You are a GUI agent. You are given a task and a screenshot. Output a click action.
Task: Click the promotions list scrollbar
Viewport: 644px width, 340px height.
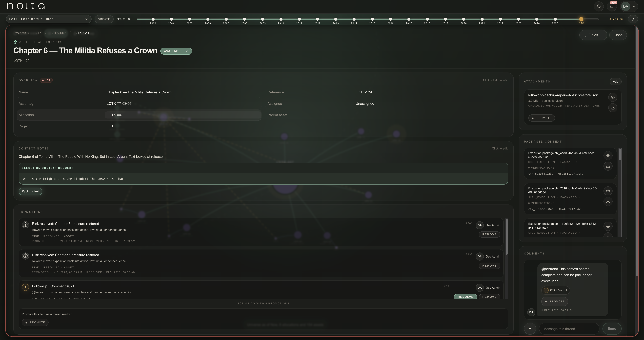(507, 237)
